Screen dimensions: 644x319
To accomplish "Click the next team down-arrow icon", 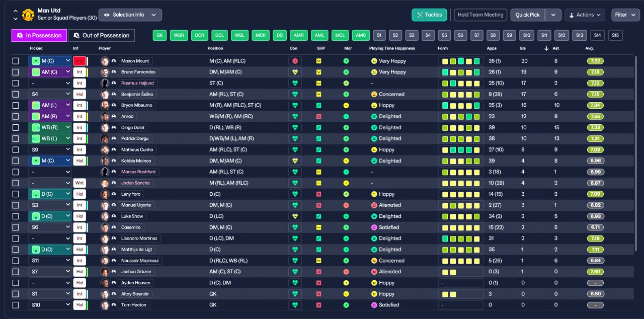I will click(x=15, y=19).
